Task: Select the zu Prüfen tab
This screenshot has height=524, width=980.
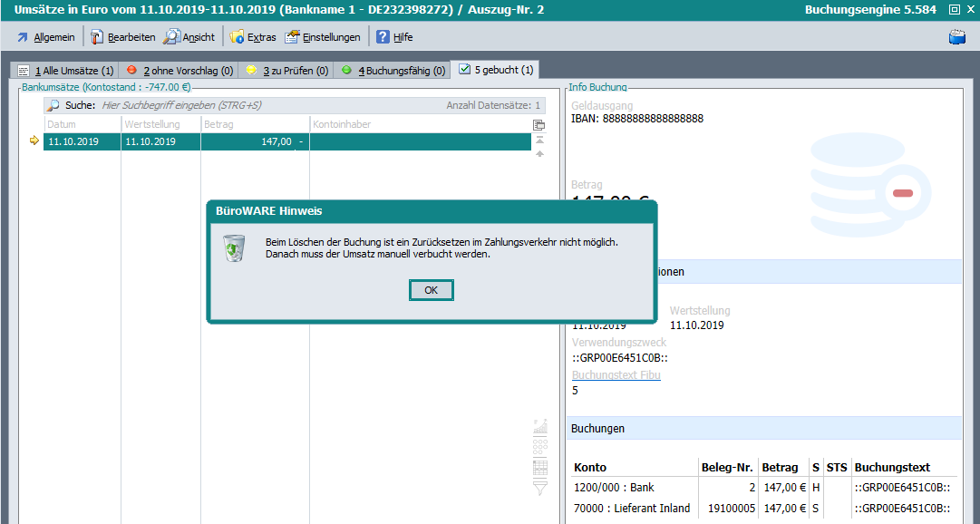Action: [286, 70]
